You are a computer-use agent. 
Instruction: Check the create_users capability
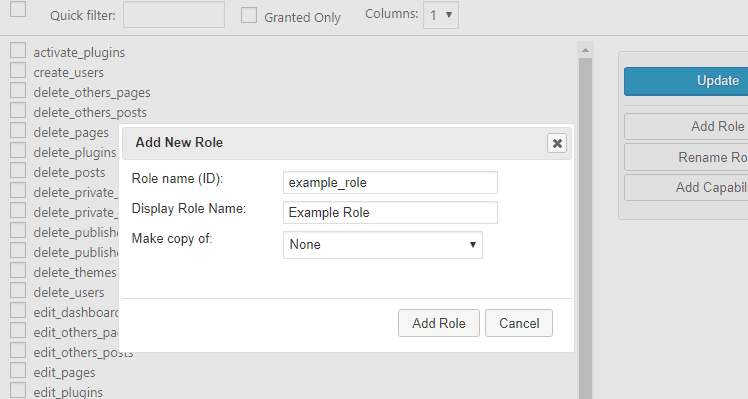pos(18,70)
